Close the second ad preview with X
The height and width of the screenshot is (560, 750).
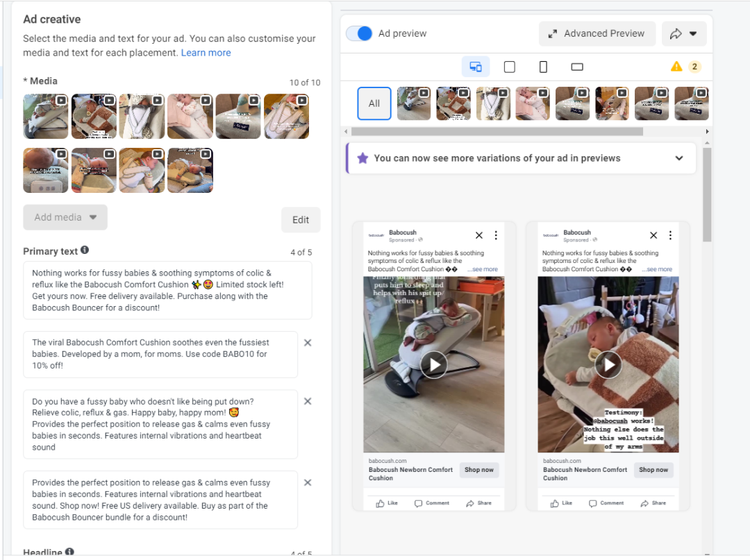tap(653, 235)
